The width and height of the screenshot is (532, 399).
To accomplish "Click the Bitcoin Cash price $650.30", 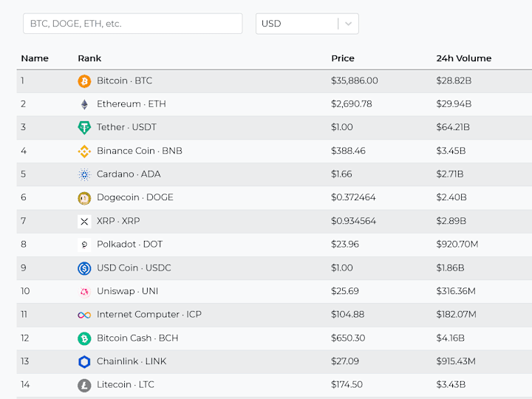I will pos(348,338).
